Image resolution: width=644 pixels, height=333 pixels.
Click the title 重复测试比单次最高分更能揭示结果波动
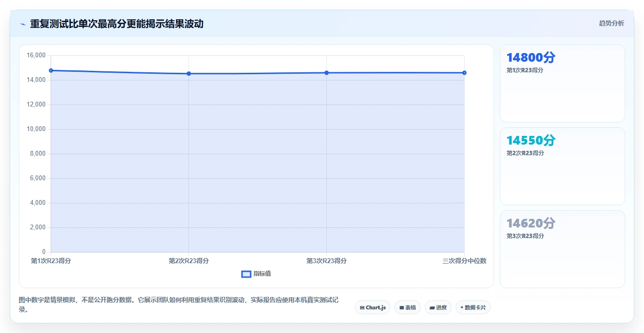(117, 24)
